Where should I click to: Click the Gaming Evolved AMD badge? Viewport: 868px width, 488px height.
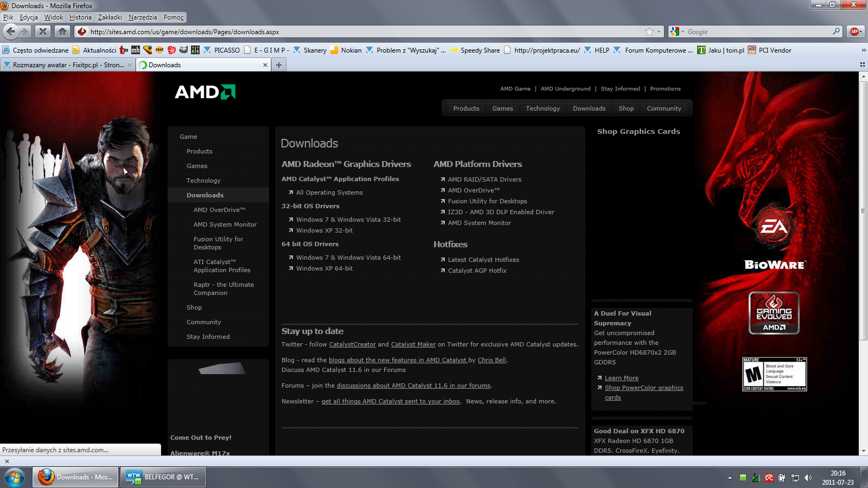pos(774,313)
